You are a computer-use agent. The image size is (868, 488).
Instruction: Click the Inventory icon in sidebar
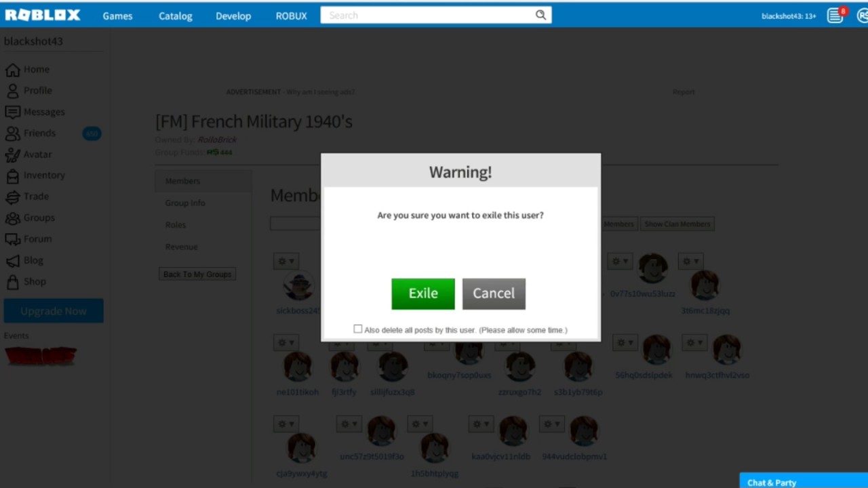click(x=12, y=176)
